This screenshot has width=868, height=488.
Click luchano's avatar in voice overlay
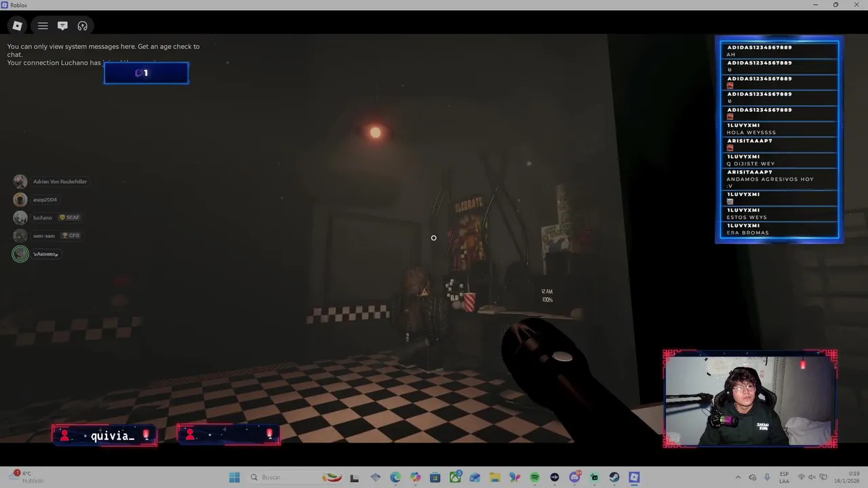pyautogui.click(x=20, y=218)
